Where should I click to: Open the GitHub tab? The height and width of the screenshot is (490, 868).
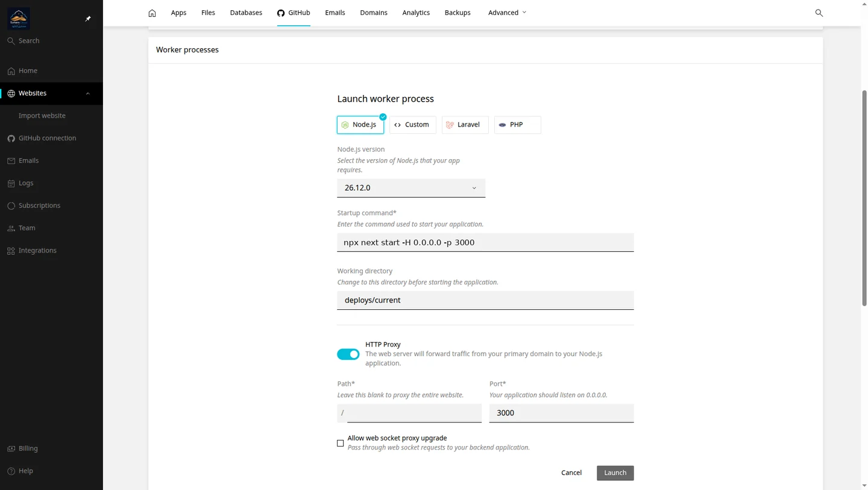[294, 13]
